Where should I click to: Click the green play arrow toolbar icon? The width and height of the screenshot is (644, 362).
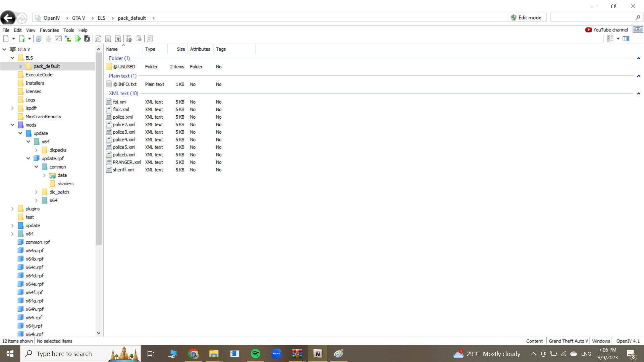tap(78, 39)
